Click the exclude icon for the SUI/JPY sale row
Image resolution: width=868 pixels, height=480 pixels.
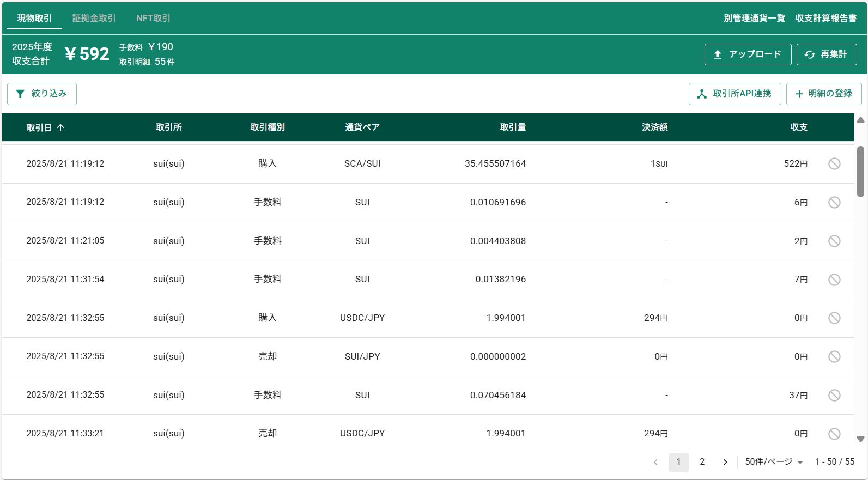(x=834, y=357)
